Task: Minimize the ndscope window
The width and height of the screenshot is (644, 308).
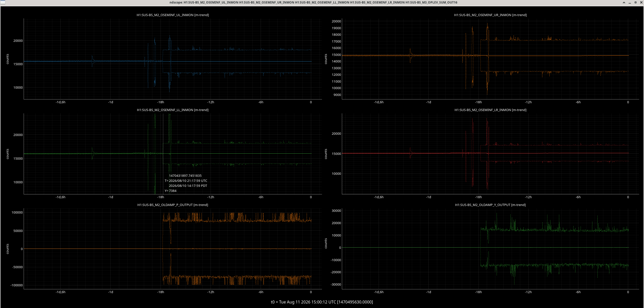Action: click(x=630, y=3)
